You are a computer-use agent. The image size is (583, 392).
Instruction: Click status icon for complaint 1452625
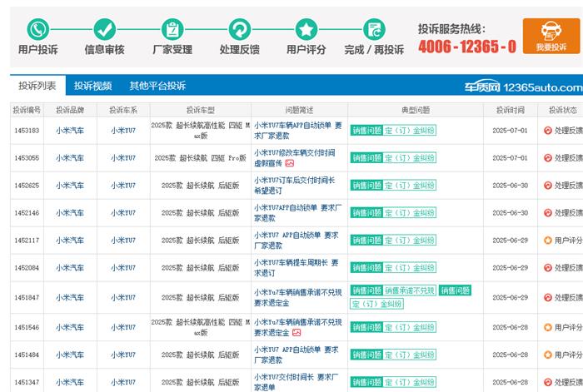[x=548, y=186]
